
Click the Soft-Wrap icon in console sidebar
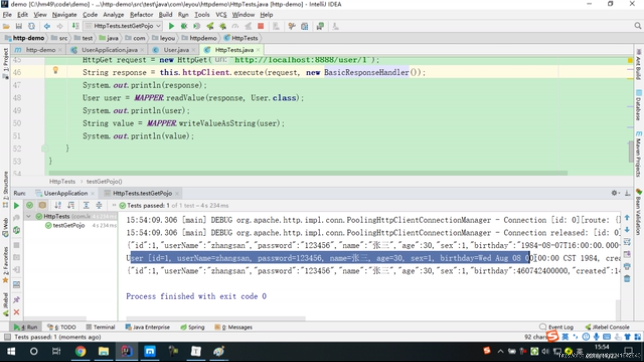(x=627, y=242)
